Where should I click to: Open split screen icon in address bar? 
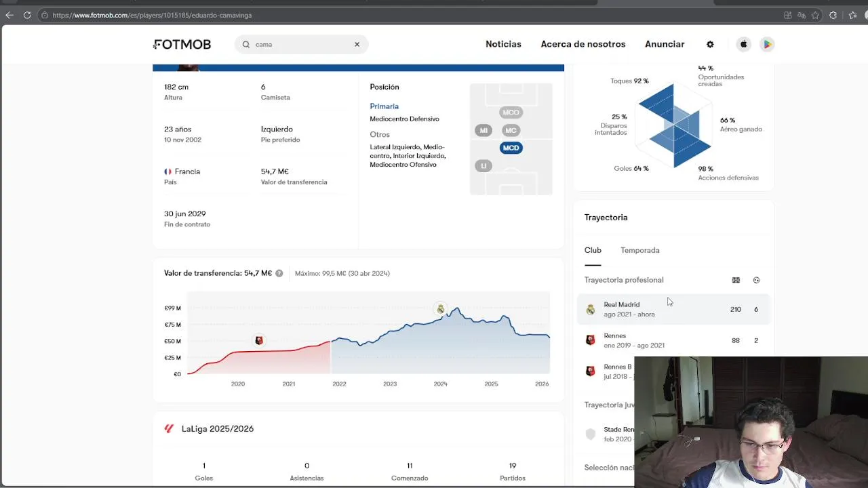click(787, 15)
